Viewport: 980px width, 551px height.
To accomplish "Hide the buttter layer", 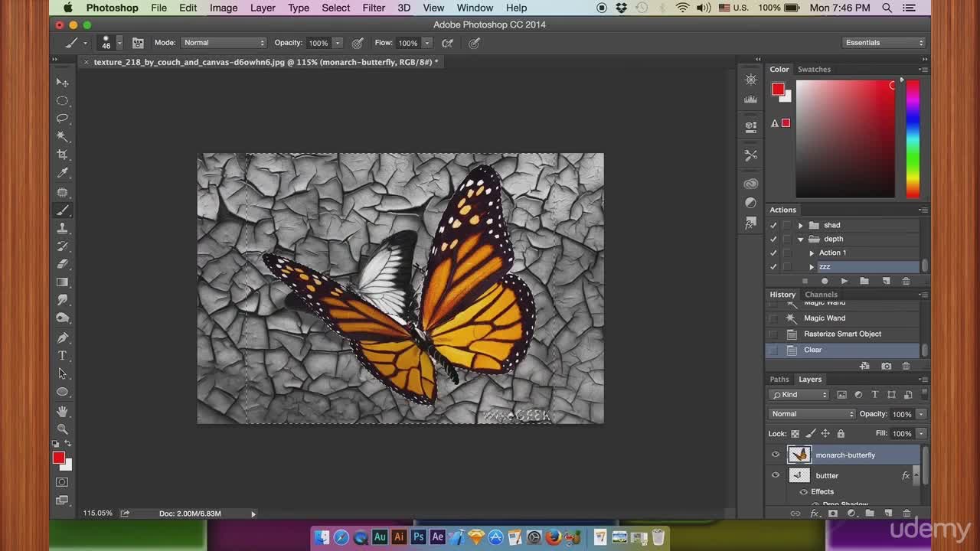I will [x=775, y=475].
